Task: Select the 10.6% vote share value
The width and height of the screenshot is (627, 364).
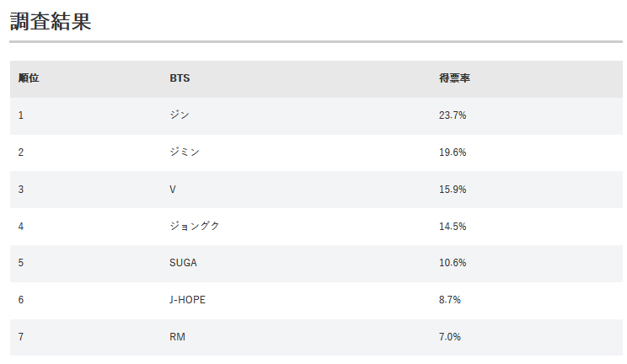Action: [453, 263]
